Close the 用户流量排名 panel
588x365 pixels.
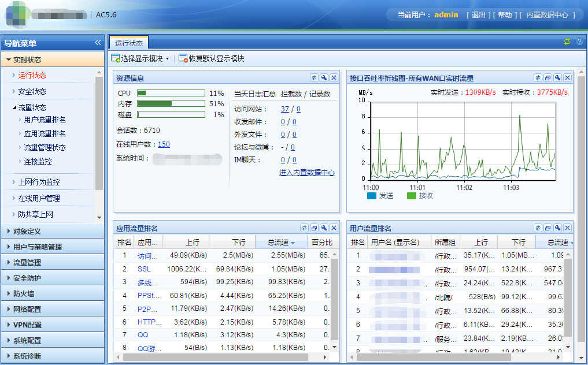point(567,228)
